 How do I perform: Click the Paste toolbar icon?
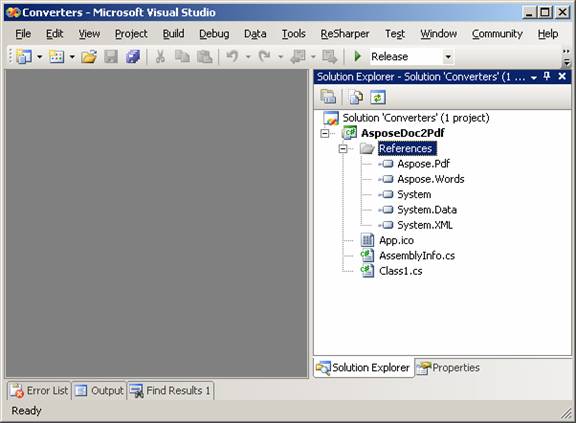[x=205, y=57]
